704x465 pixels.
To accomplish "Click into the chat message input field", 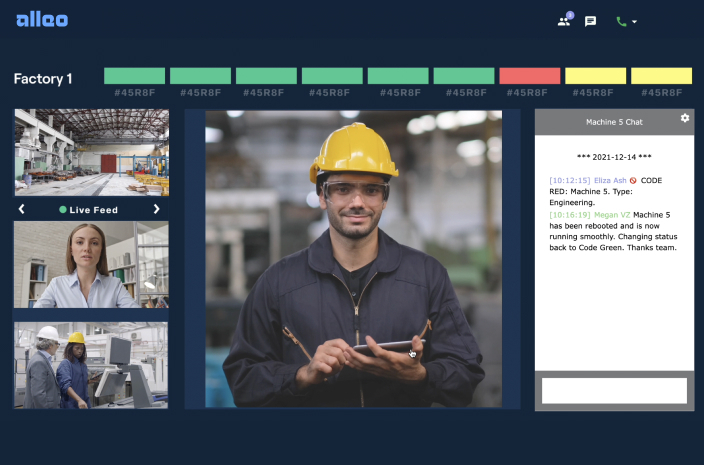I will pos(614,390).
